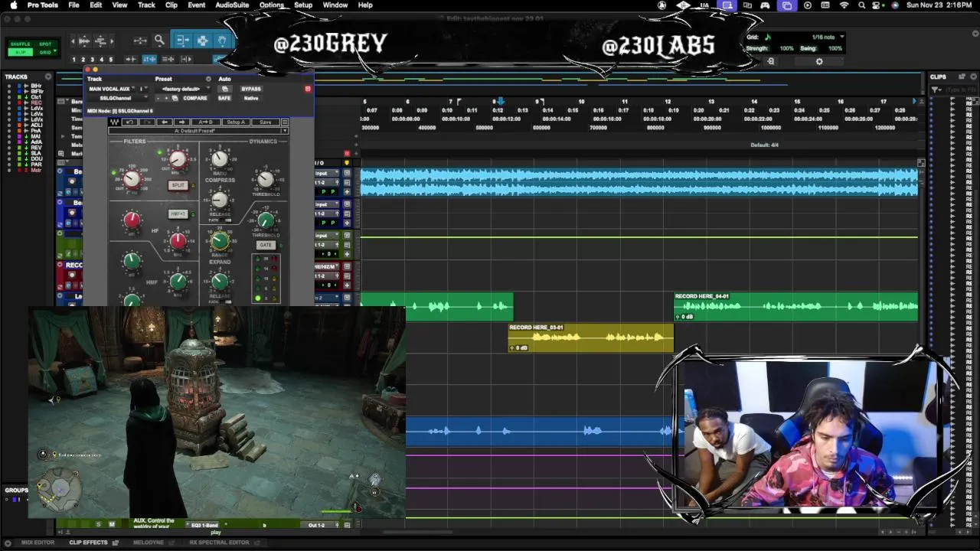Redo in the Waves plugin toolbar
The height and width of the screenshot is (551, 980).
tap(146, 122)
